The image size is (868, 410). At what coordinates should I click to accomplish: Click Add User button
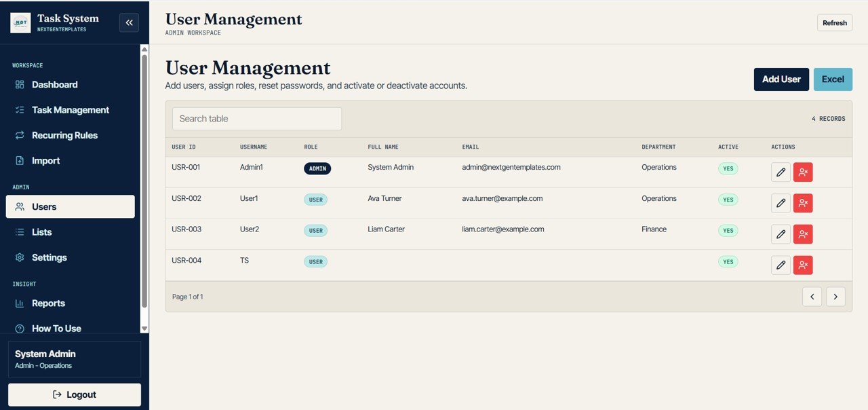[781, 79]
